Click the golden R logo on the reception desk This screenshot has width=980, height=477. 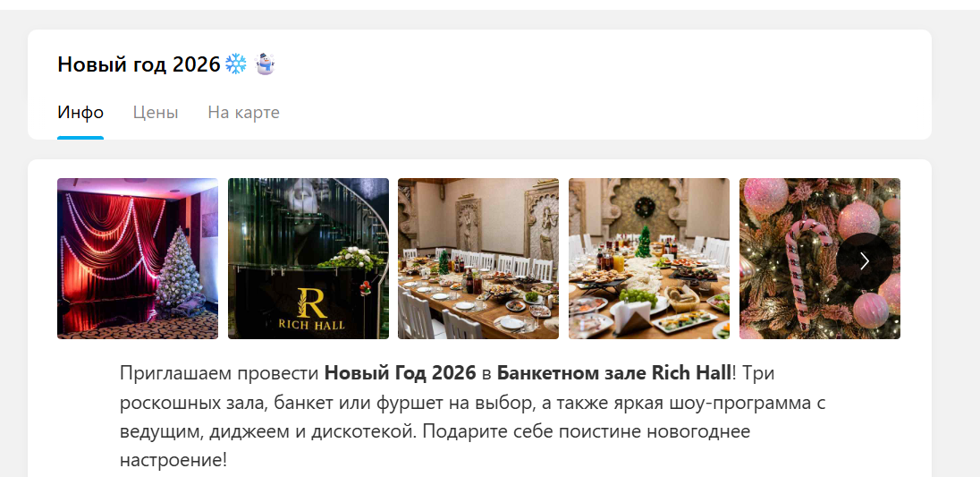point(311,302)
